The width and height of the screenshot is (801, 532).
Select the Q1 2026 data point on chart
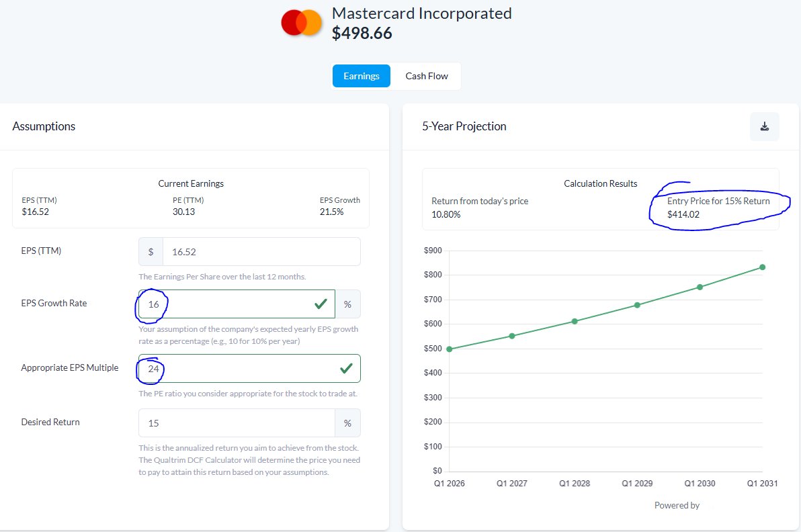click(450, 349)
